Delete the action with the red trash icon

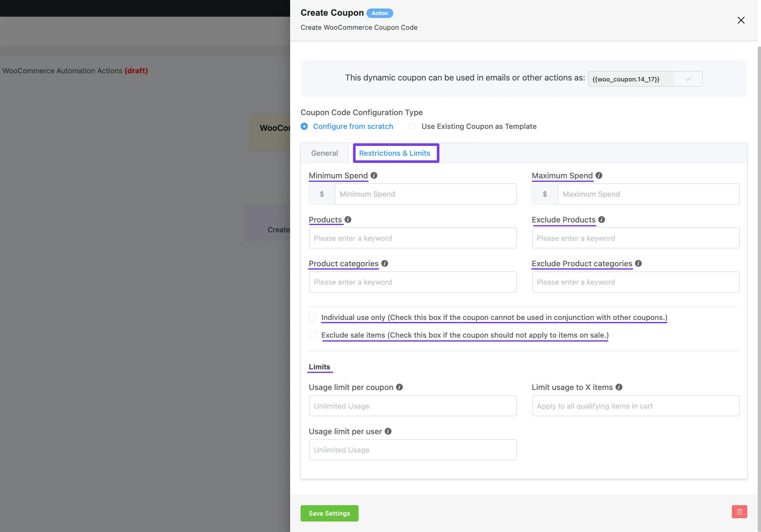click(739, 511)
